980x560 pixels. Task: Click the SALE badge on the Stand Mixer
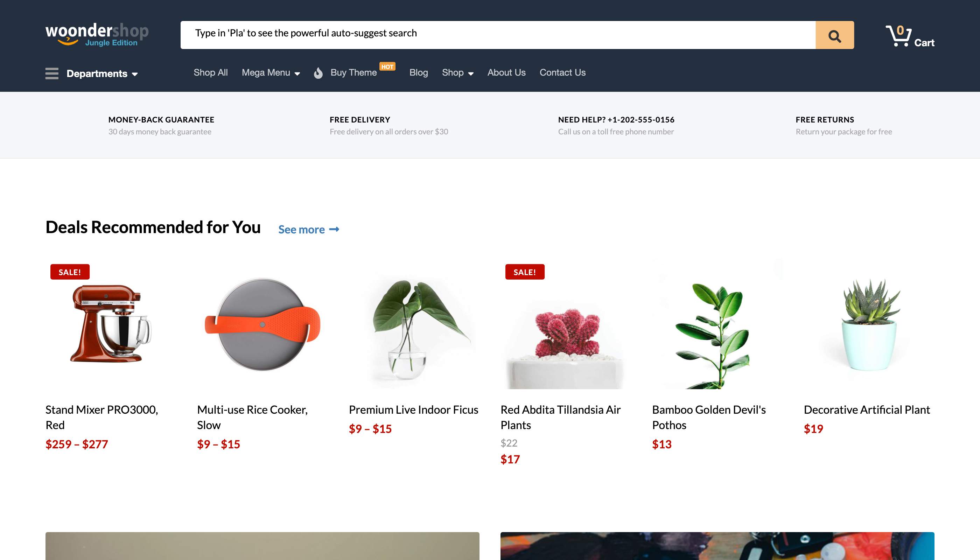click(70, 272)
